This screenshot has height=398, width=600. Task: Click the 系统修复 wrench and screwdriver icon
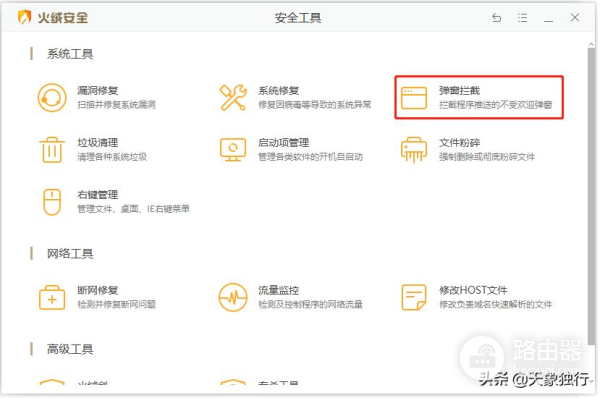tap(233, 98)
